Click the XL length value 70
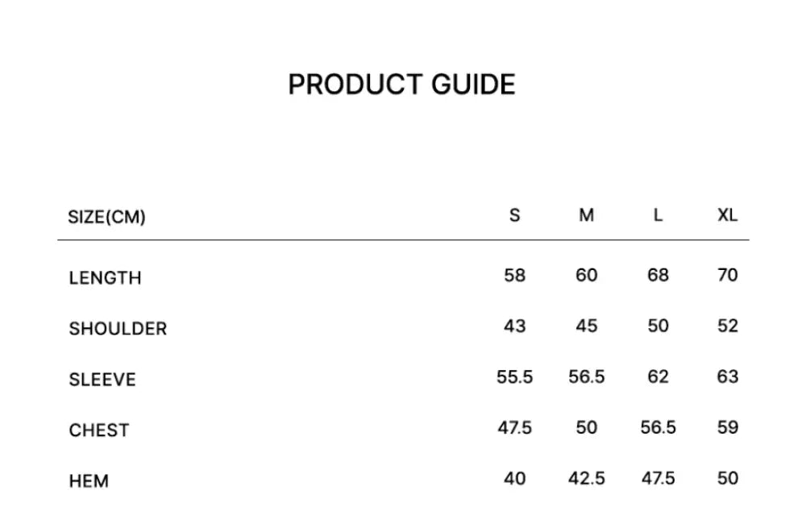Screen dimensions: 806x532 pyautogui.click(x=728, y=276)
